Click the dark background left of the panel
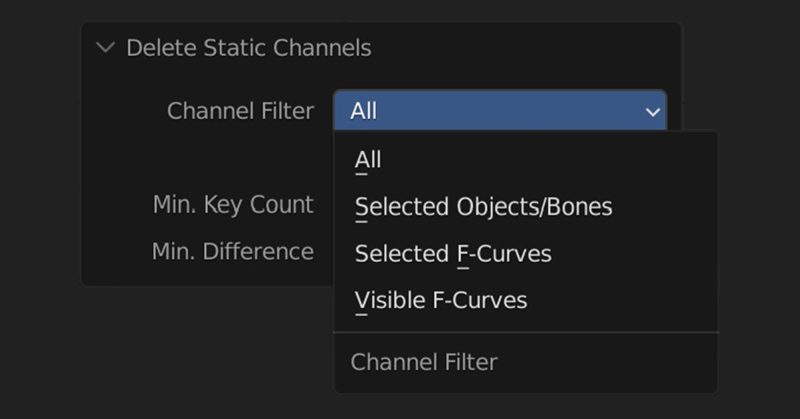The width and height of the screenshot is (800, 419). (x=40, y=200)
